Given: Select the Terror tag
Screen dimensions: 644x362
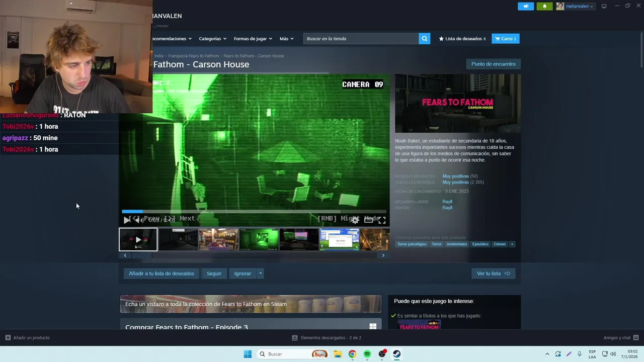Looking at the screenshot, I should 436,244.
